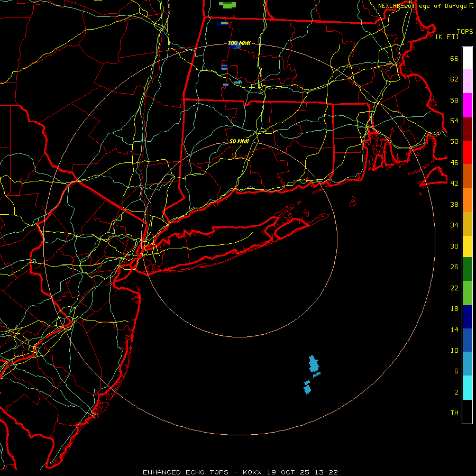Click the '13:22' timestamp
Screen dimensions: 476x476
coord(326,472)
